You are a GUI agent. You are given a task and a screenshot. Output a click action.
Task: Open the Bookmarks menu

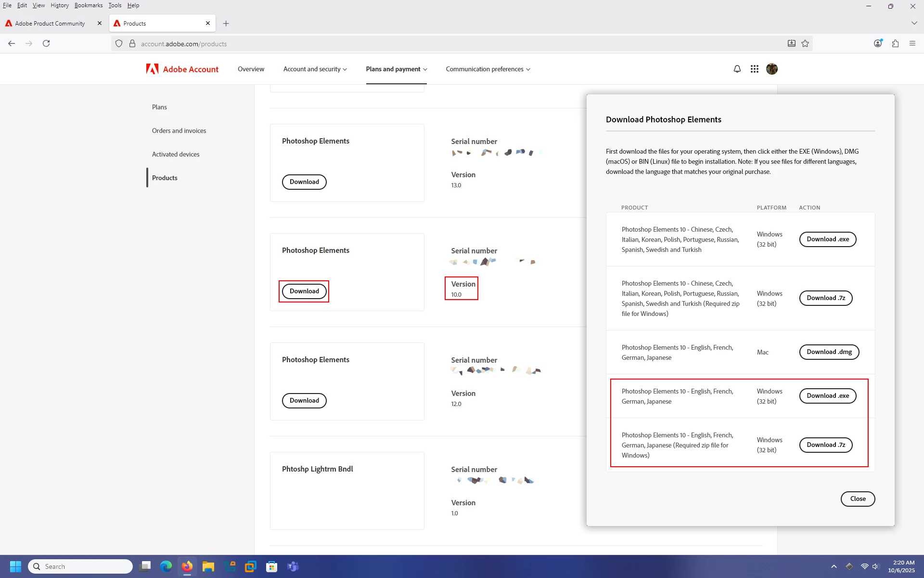(x=88, y=5)
